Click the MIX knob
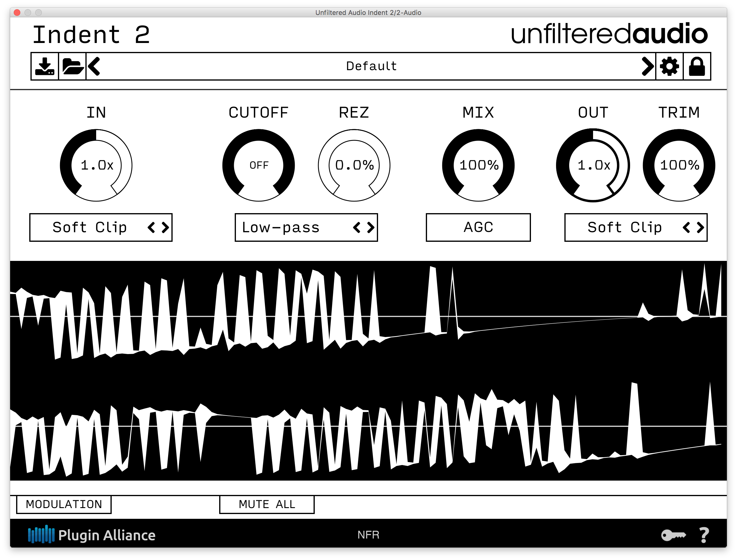This screenshot has height=560, width=737. (x=478, y=165)
